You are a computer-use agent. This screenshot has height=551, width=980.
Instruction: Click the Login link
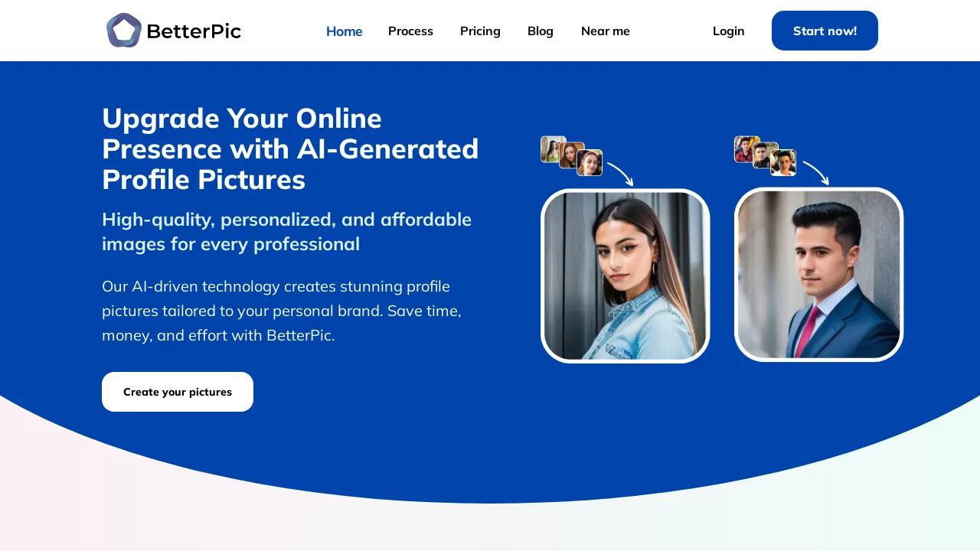click(728, 31)
